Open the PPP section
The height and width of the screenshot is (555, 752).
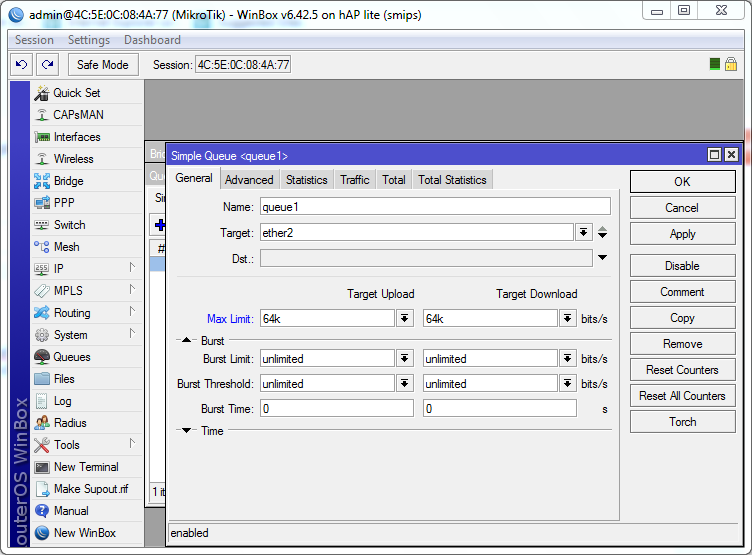[x=88, y=202]
